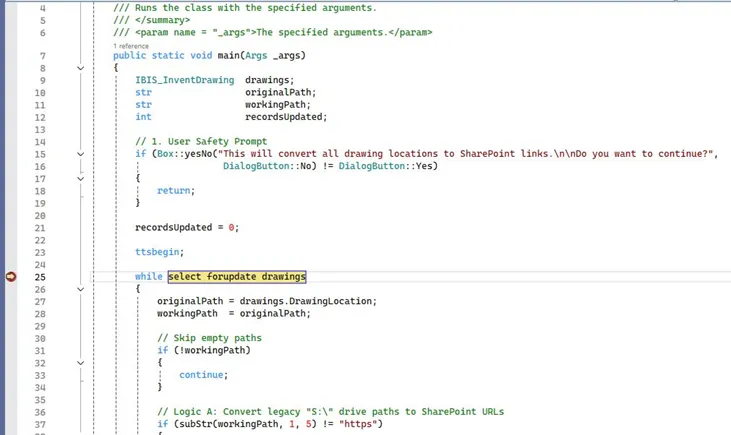Click the 'workingPath;' declaration on line 11
The width and height of the screenshot is (731, 435).
278,104
